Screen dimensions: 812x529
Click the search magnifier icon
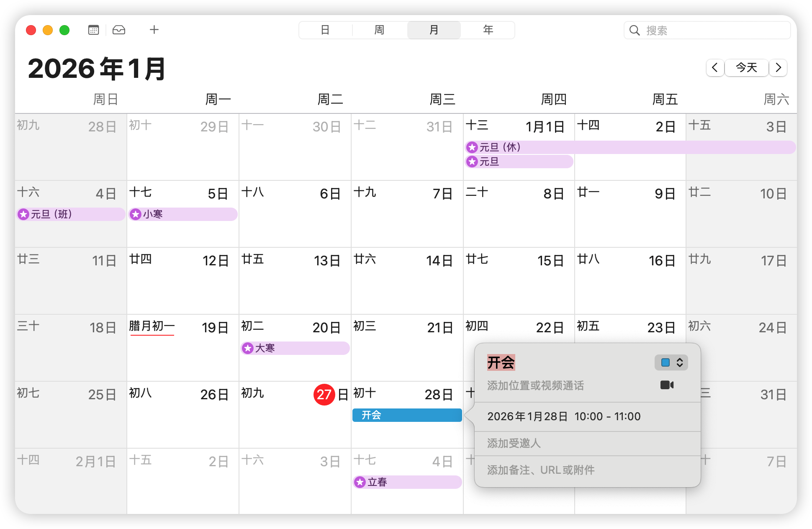tap(635, 31)
